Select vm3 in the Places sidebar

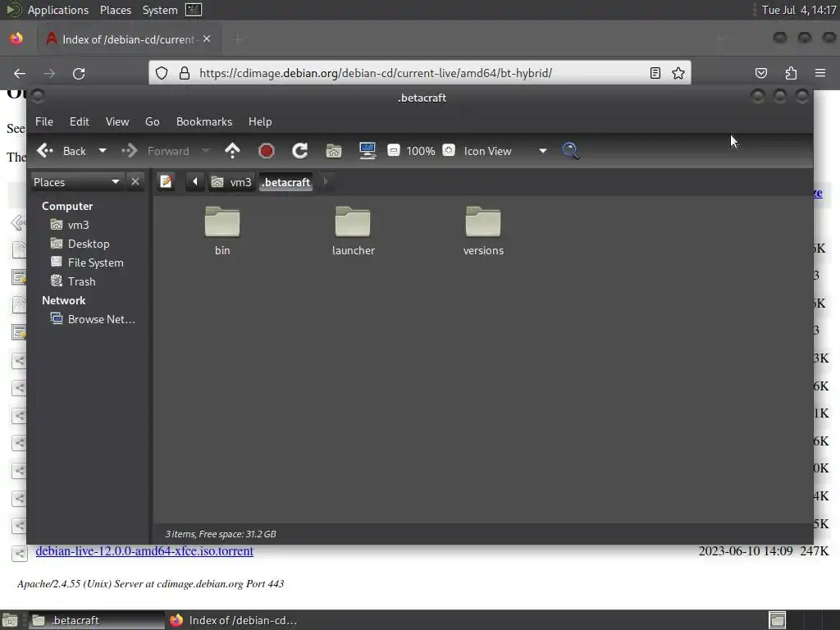[x=70, y=225]
